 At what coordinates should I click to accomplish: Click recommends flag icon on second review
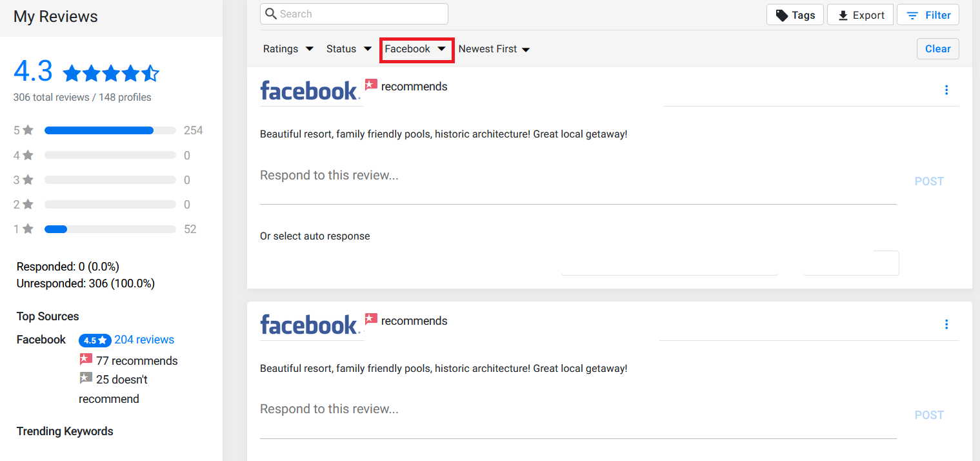(371, 319)
